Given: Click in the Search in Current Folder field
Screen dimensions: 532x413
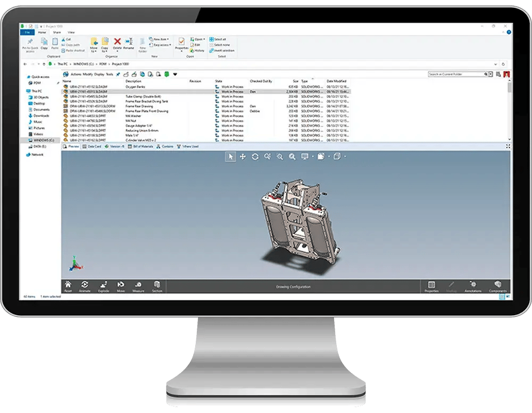Looking at the screenshot, I should (x=457, y=74).
